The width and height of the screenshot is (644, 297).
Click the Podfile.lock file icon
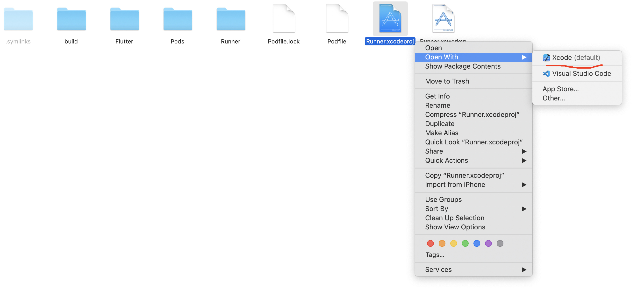284,19
